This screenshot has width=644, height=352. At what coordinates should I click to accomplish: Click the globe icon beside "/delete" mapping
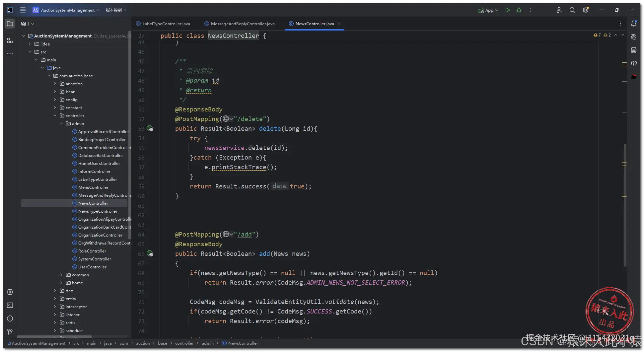pos(226,119)
